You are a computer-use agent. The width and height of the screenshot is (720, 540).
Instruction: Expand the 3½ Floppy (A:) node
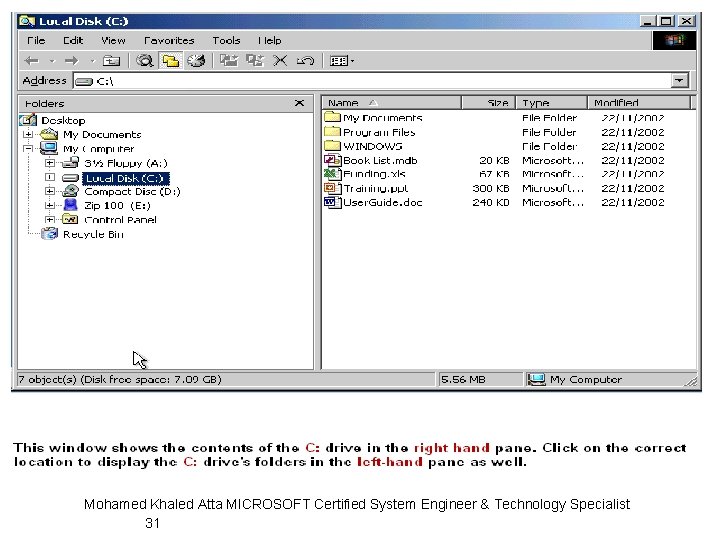pyautogui.click(x=50, y=163)
